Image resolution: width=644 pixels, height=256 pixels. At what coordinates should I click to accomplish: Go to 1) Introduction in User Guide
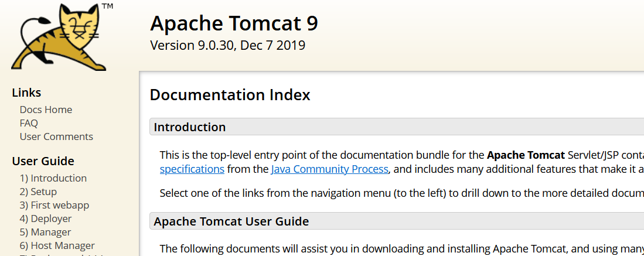[53, 178]
